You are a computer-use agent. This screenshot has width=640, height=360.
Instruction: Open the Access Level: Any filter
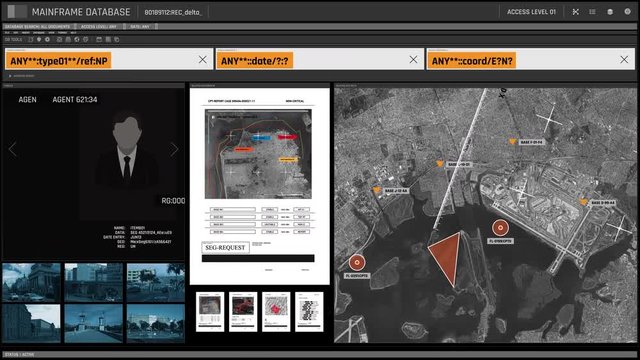pyautogui.click(x=99, y=27)
